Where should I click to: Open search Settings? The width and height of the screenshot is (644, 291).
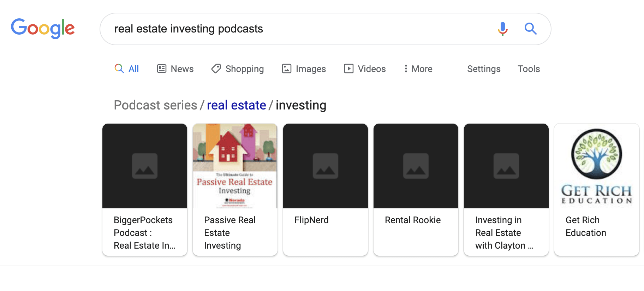tap(484, 69)
